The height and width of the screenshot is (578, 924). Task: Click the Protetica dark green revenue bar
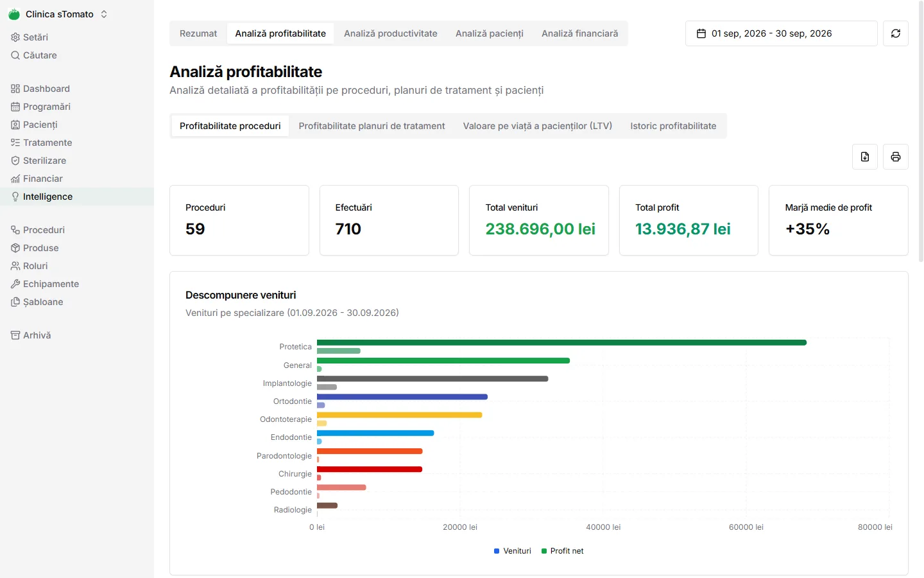pyautogui.click(x=561, y=343)
